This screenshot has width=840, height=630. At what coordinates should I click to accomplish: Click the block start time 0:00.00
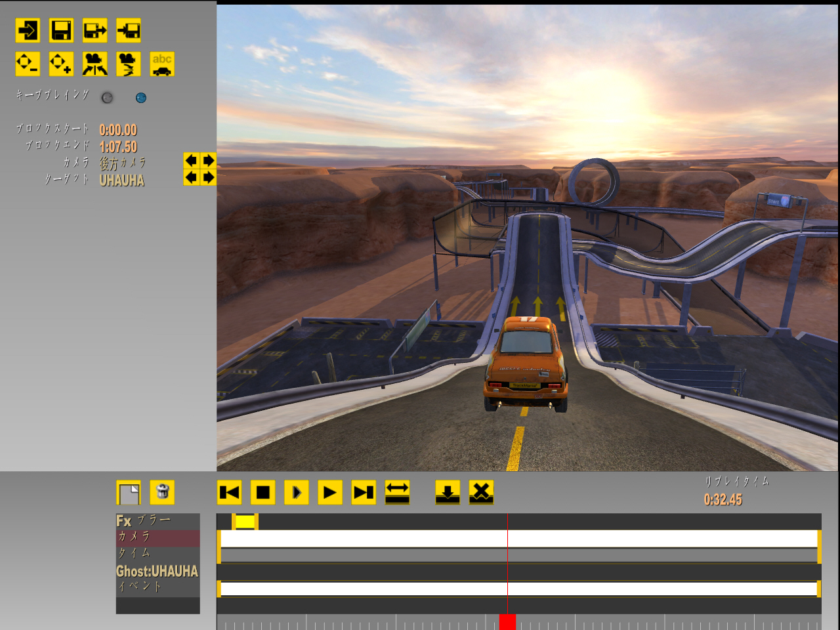118,130
